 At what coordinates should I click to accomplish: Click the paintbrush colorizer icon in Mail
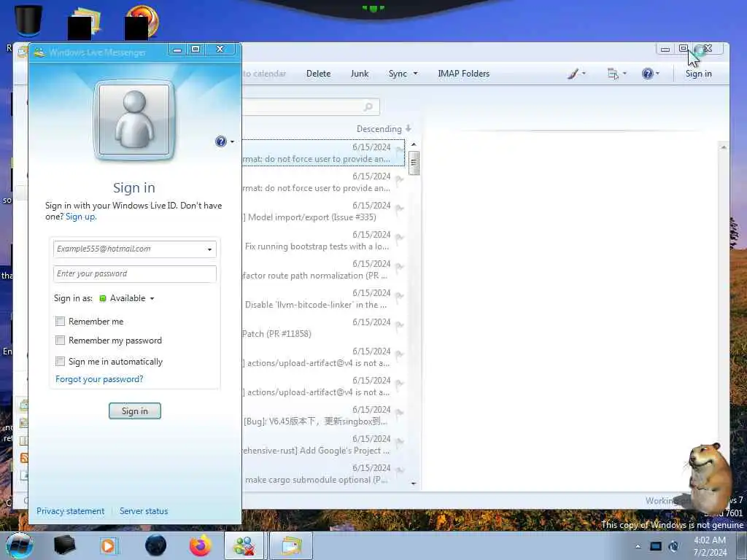[x=573, y=74]
